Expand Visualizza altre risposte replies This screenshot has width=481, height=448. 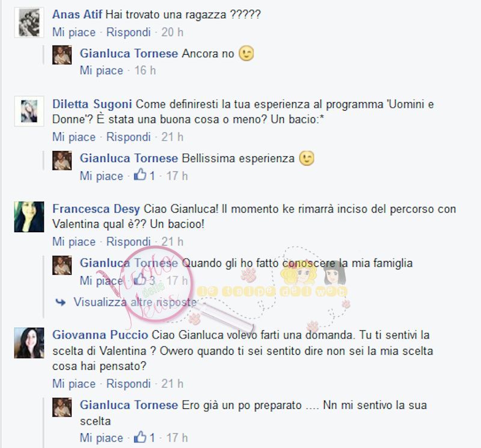(135, 302)
